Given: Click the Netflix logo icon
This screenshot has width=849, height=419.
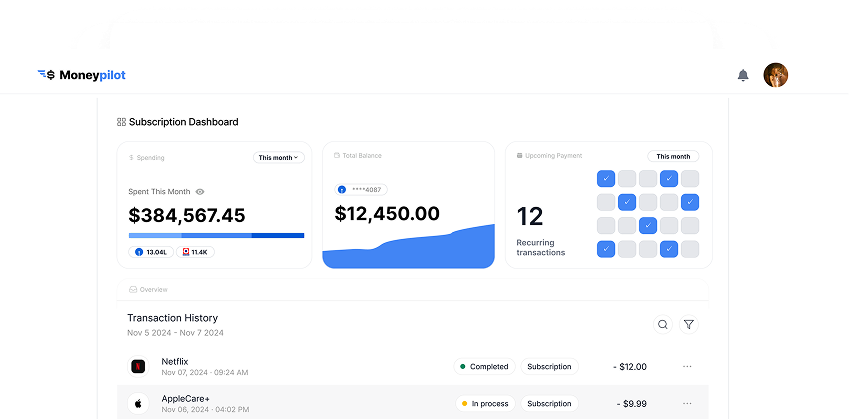Looking at the screenshot, I should [138, 366].
